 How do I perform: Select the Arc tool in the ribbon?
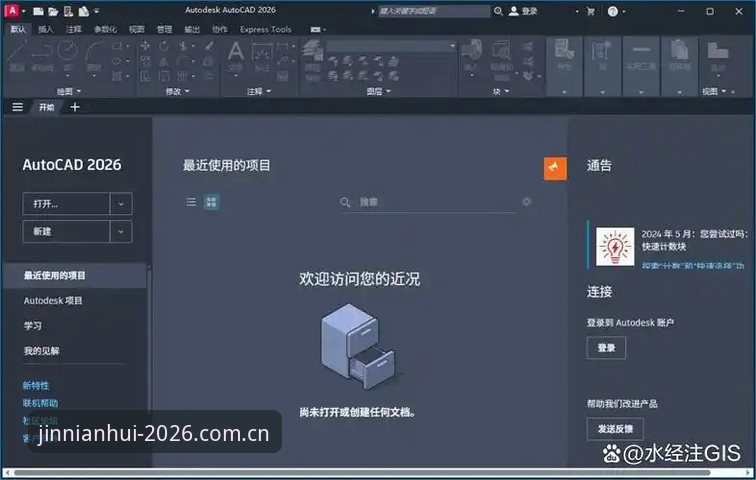point(94,55)
